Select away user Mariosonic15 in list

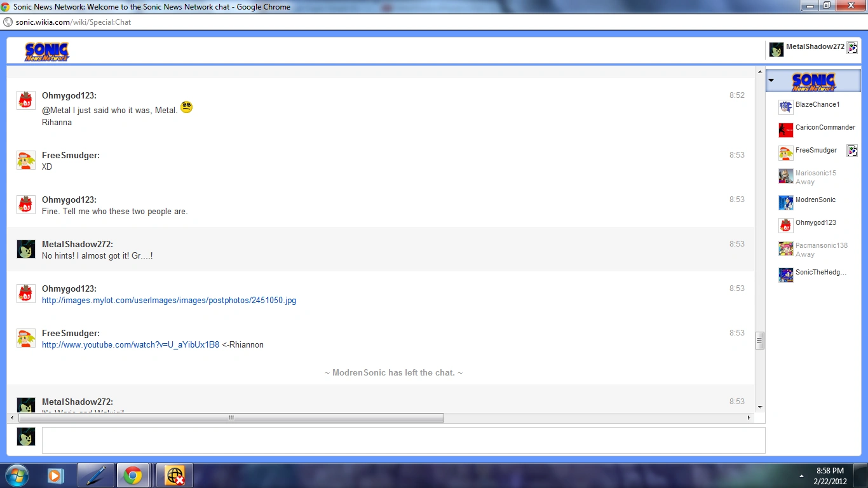coord(815,173)
